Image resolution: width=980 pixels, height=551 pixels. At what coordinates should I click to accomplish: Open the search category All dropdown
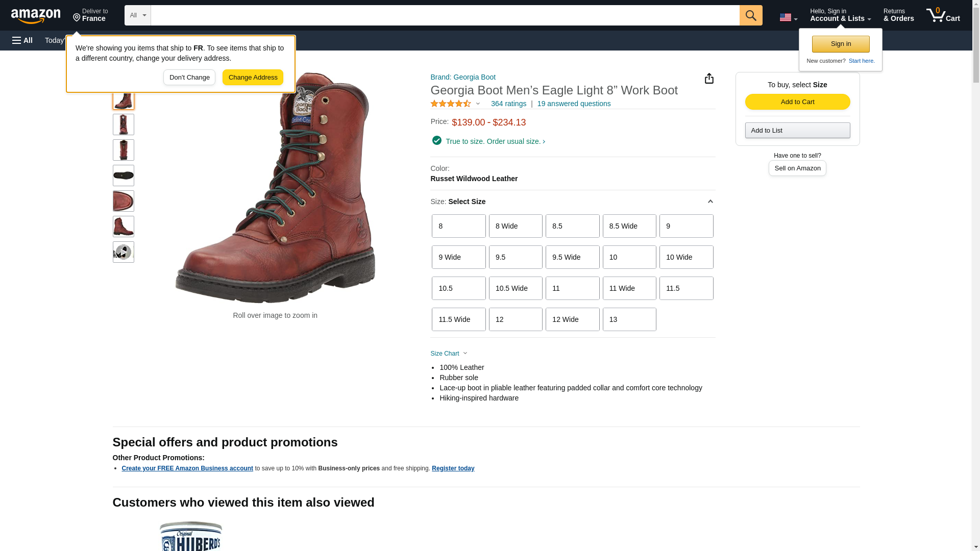click(x=137, y=15)
